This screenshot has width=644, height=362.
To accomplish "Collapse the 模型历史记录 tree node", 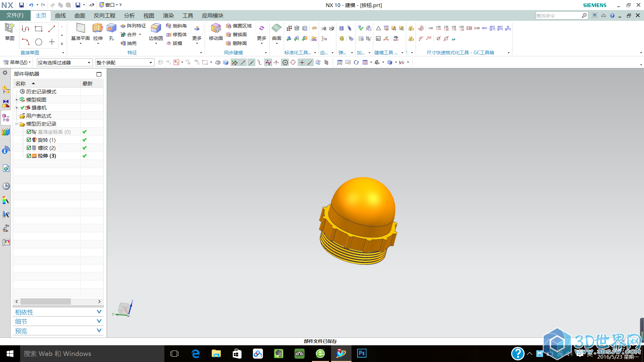I will (x=17, y=124).
